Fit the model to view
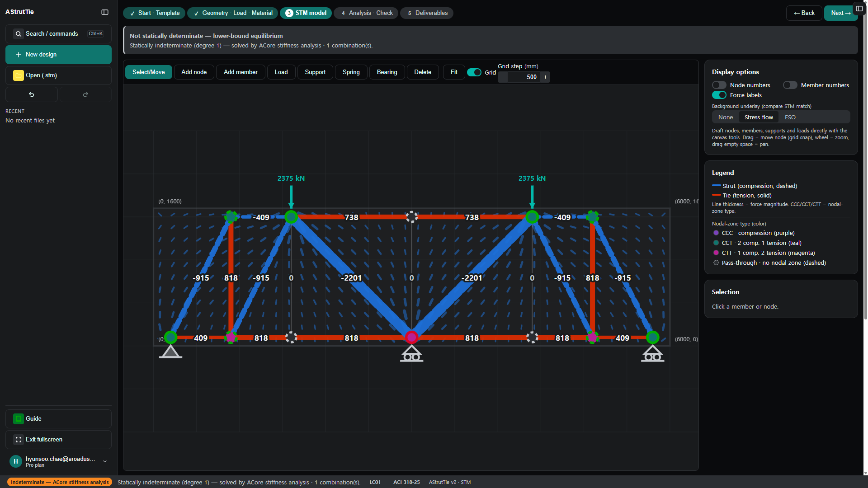This screenshot has width=868, height=488. coord(454,72)
